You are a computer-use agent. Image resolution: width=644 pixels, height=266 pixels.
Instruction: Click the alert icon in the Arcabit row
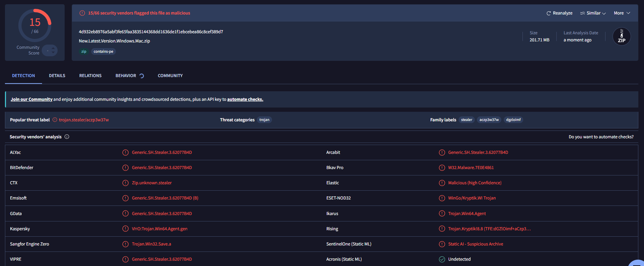click(442, 152)
